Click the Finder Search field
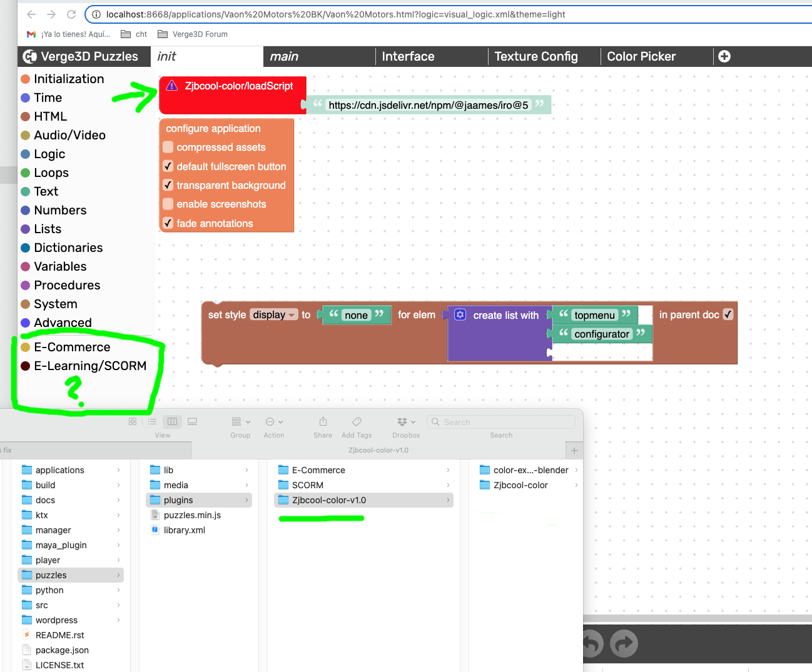The height and width of the screenshot is (672, 812). click(x=501, y=422)
